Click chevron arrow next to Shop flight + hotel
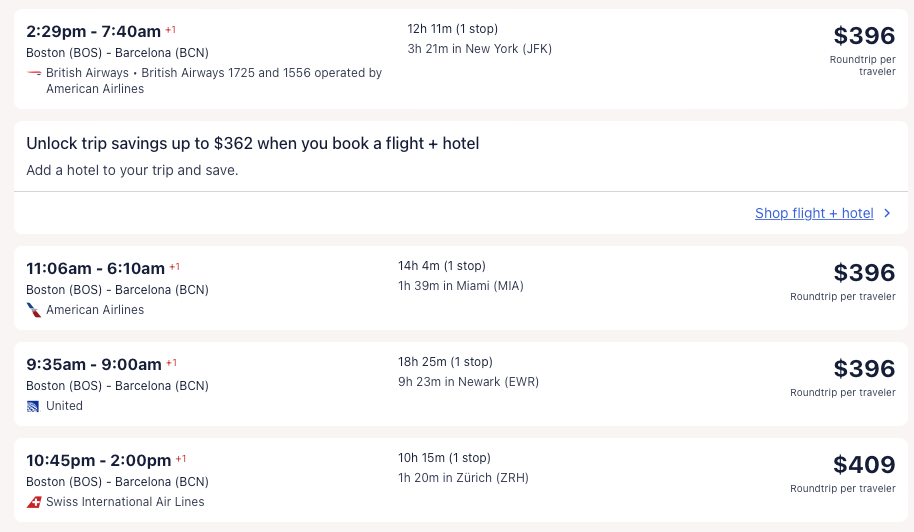Image resolution: width=914 pixels, height=532 pixels. (x=887, y=213)
